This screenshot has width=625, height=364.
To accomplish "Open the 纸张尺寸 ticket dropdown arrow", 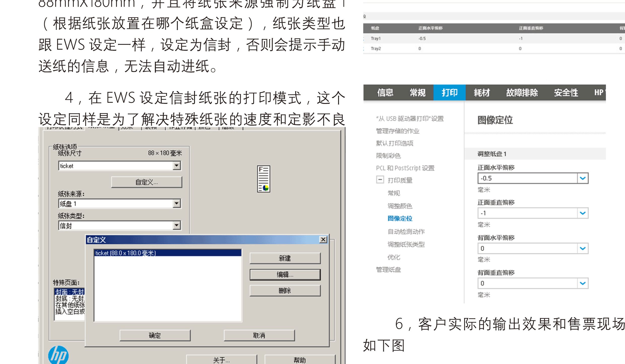I will (177, 166).
